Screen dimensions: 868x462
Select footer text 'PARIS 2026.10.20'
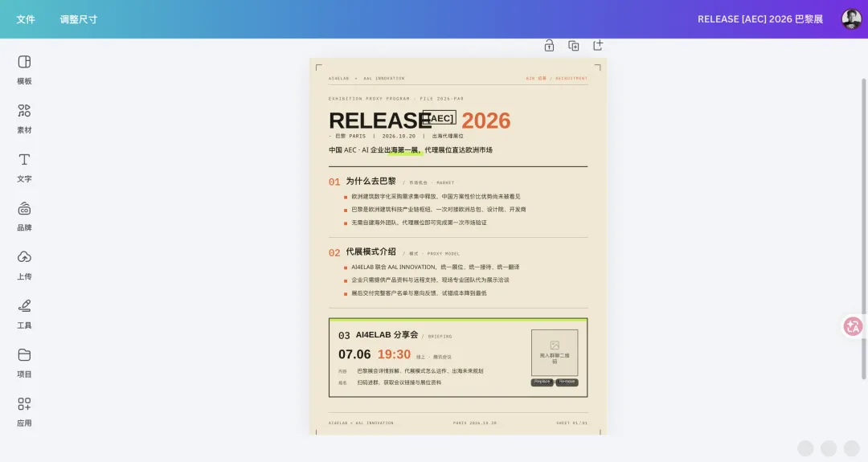pos(475,423)
